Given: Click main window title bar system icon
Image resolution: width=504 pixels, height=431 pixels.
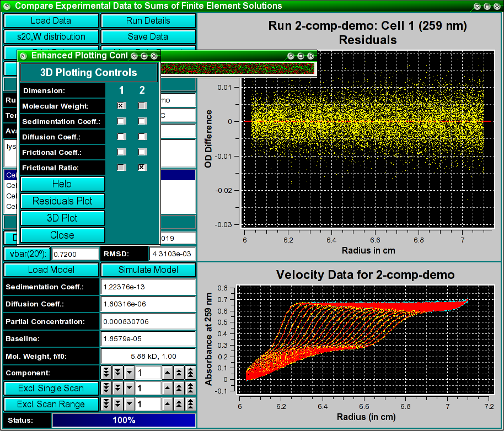Looking at the screenshot, I should pos(7,6).
